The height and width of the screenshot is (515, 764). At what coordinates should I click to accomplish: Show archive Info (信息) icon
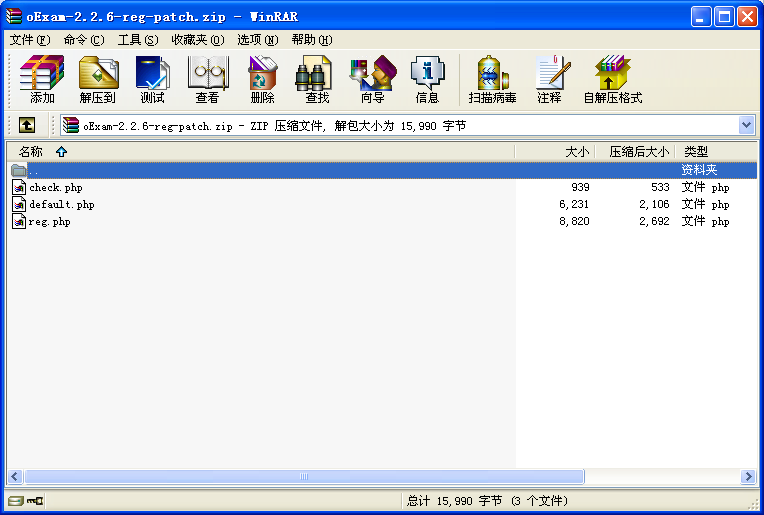pos(427,79)
